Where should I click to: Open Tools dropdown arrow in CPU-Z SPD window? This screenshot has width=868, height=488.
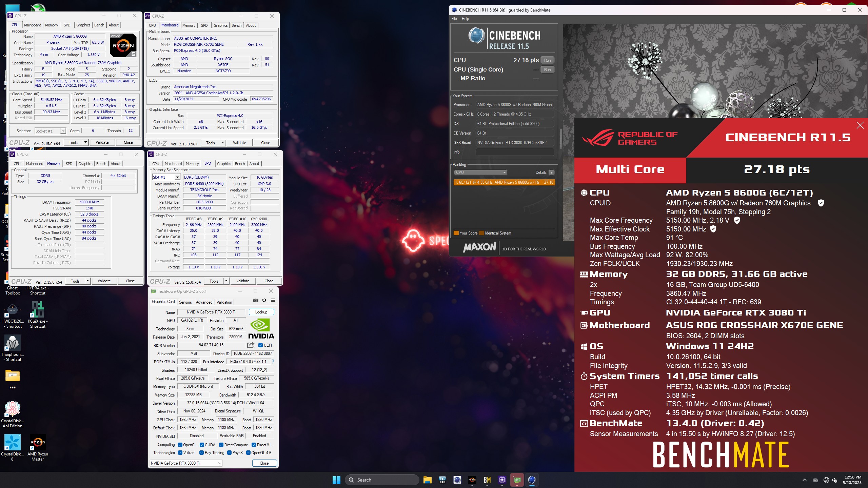coord(226,281)
